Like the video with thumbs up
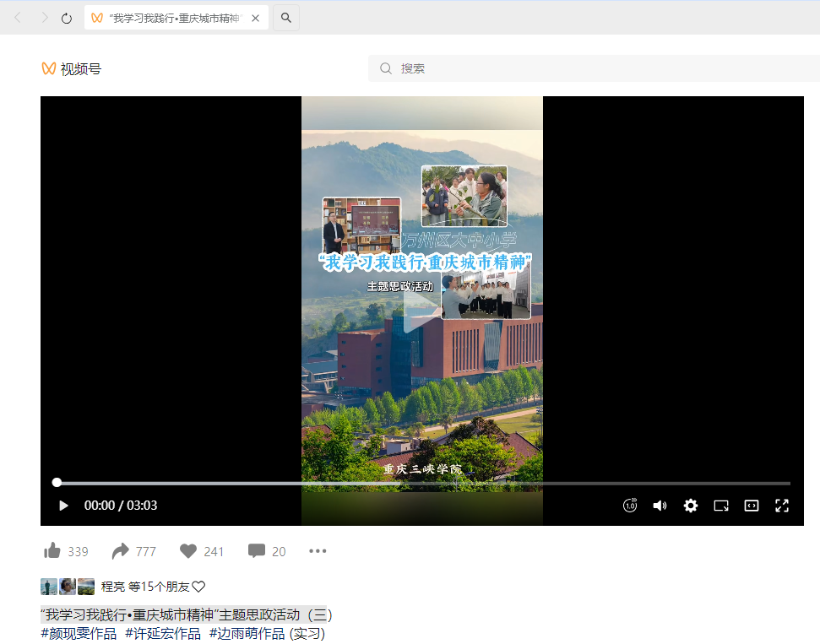The height and width of the screenshot is (644, 820). [52, 551]
